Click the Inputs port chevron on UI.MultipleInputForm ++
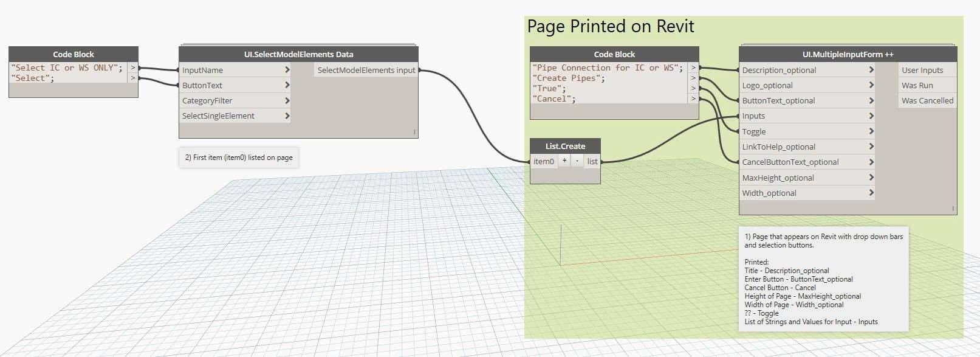 coord(871,116)
